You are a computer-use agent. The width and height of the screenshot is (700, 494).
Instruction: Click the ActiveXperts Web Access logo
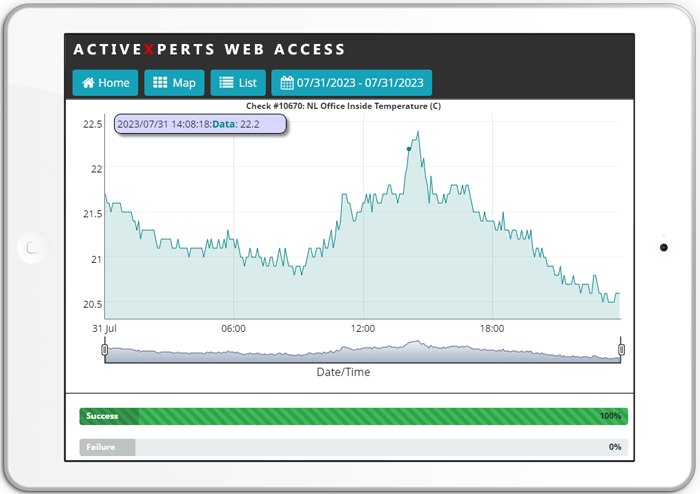point(209,49)
